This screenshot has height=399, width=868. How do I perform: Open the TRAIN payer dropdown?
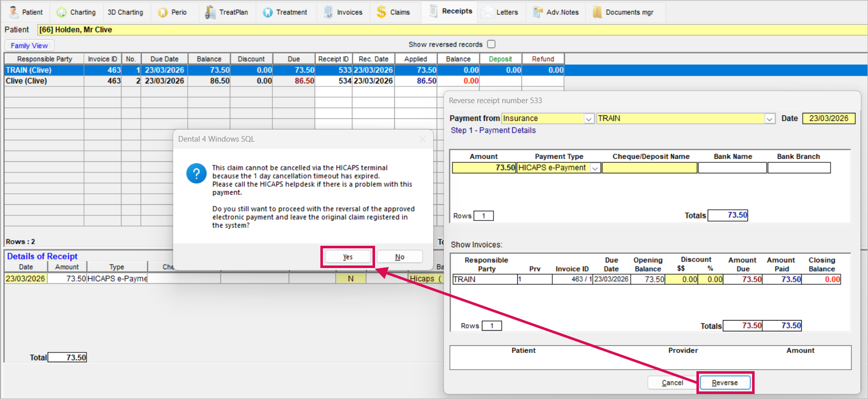coord(769,119)
